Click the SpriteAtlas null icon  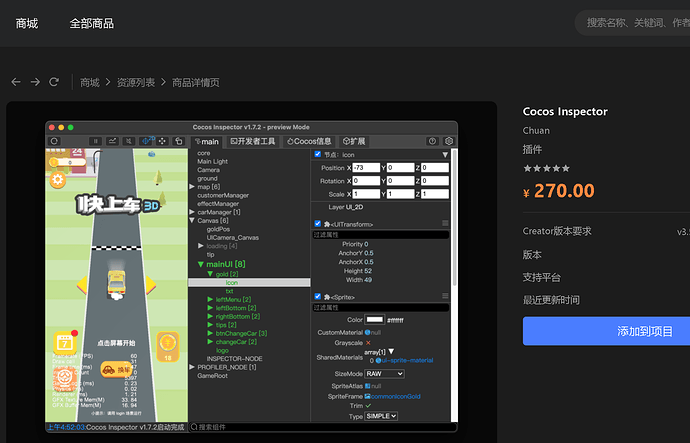[367, 386]
